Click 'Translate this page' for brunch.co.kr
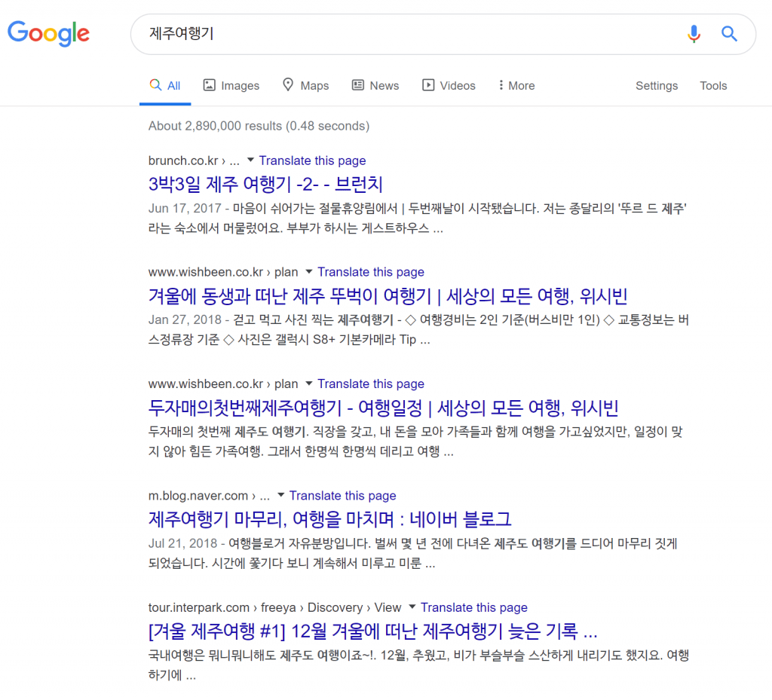This screenshot has height=700, width=772. click(x=312, y=160)
